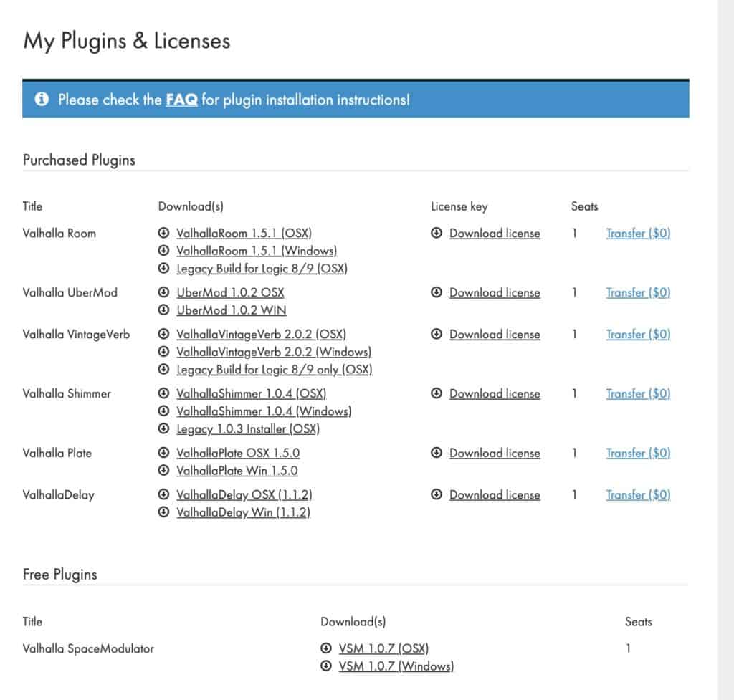Select the 'Valhalla SpaceModulator' title text

pos(88,648)
